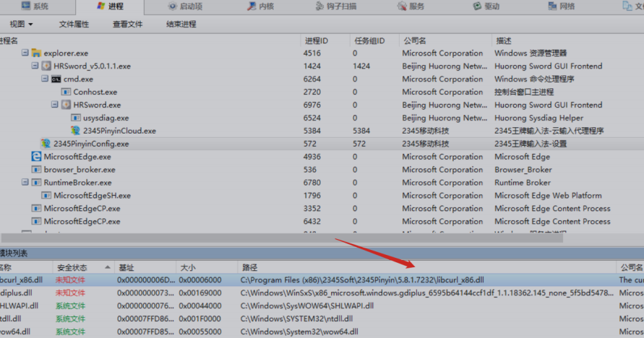Click the HRSword_v5.0.1.1.exe shield icon
The height and width of the screenshot is (338, 644).
[x=46, y=66]
